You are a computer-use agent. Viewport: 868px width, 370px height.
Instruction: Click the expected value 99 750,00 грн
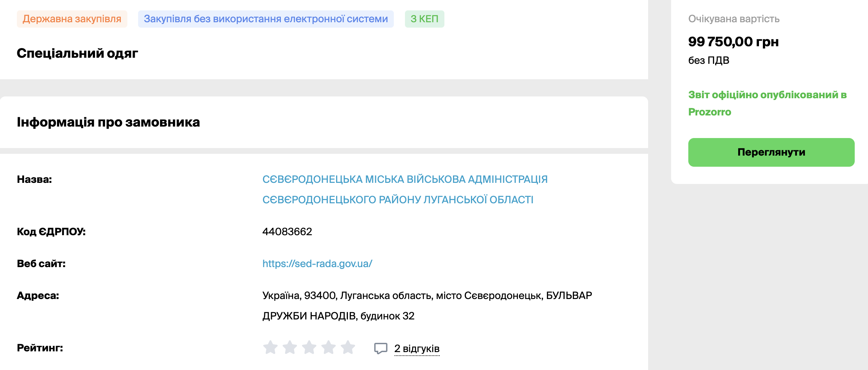coord(733,42)
